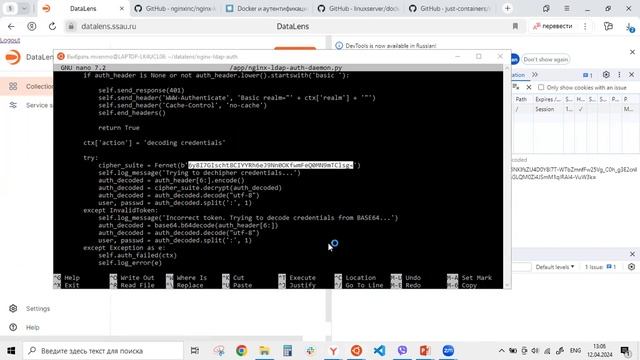Clear cookies filter with X icon
Image resolution: width=640 pixels, height=360 pixels.
click(529, 87)
